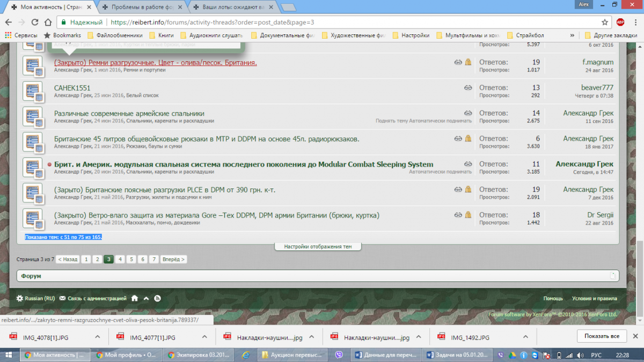Open Dr Sergii user profile
This screenshot has height=362, width=644.
point(601,215)
